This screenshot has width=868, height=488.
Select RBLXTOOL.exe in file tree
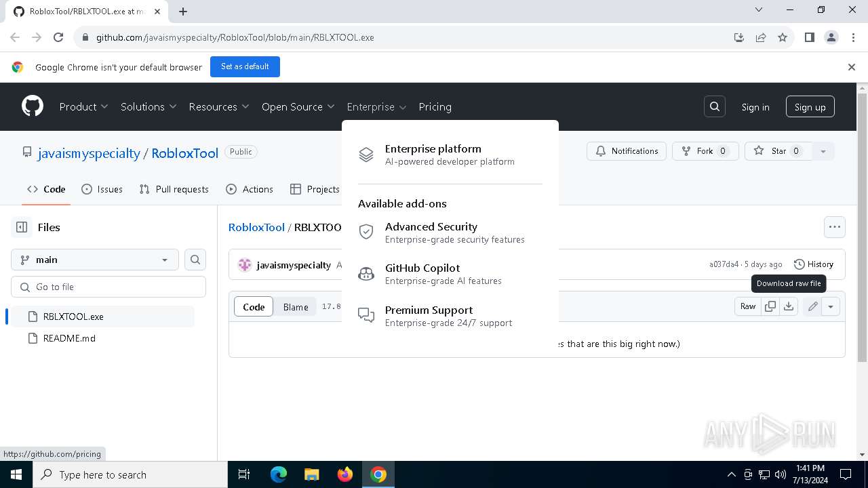pyautogui.click(x=102, y=317)
